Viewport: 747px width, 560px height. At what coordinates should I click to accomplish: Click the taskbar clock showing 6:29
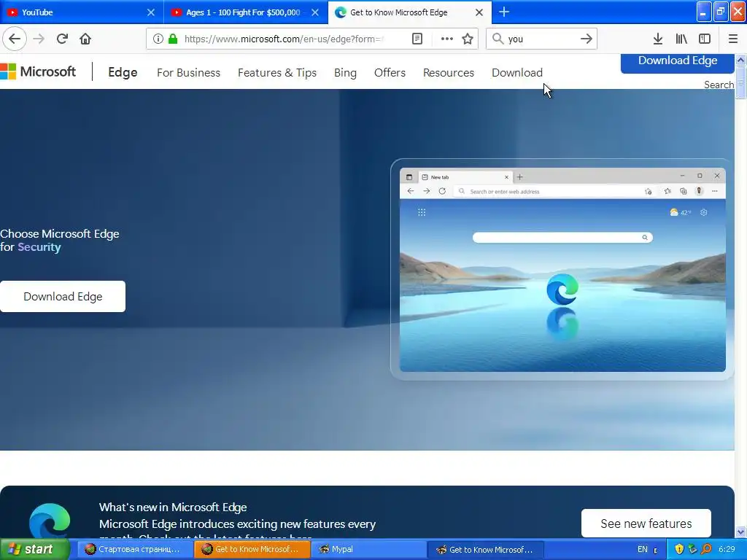[727, 549]
